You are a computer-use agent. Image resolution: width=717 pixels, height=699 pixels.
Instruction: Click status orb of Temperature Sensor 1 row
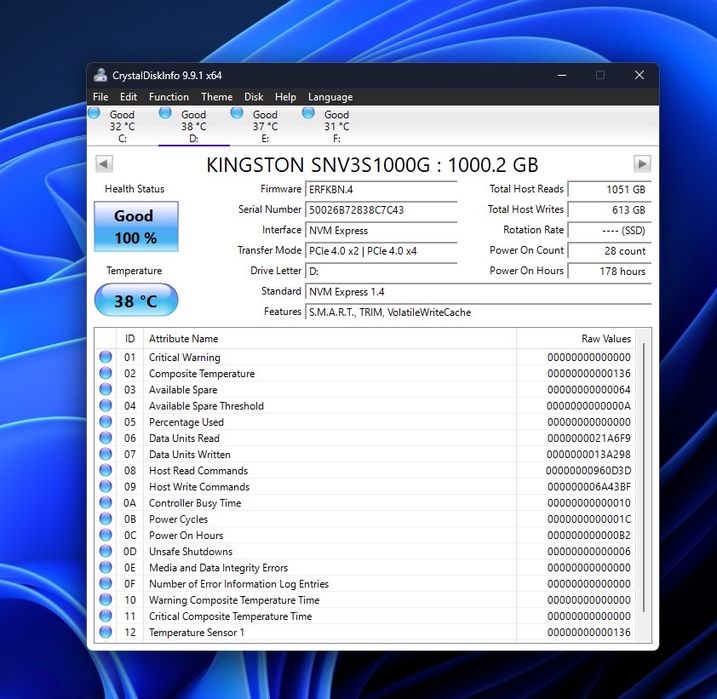(x=106, y=632)
